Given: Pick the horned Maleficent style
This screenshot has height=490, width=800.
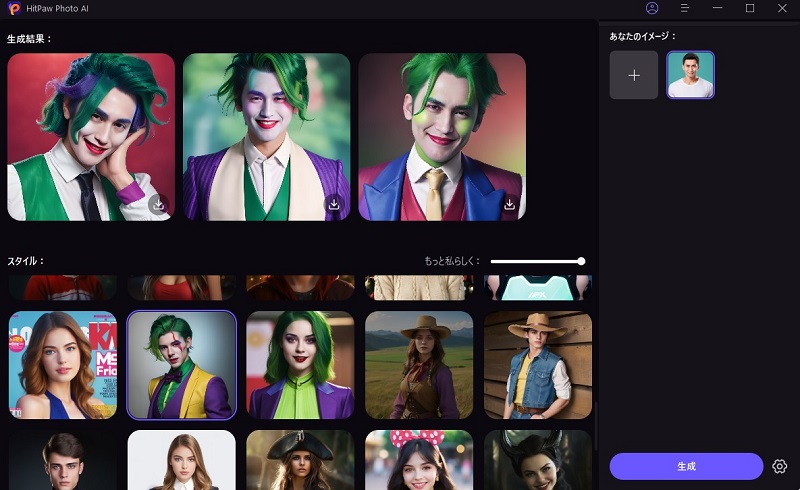Looking at the screenshot, I should tap(538, 460).
